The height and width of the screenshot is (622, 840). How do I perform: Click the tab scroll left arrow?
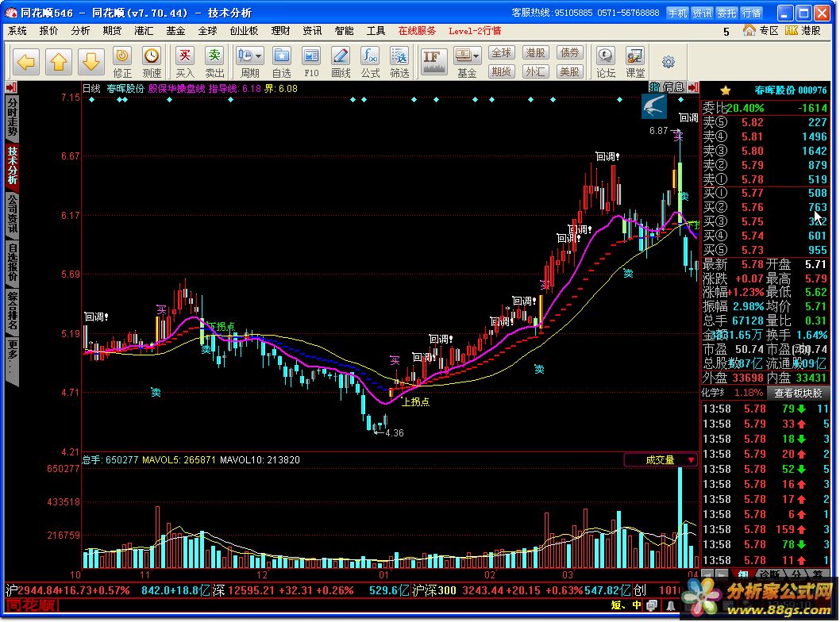click(x=707, y=575)
